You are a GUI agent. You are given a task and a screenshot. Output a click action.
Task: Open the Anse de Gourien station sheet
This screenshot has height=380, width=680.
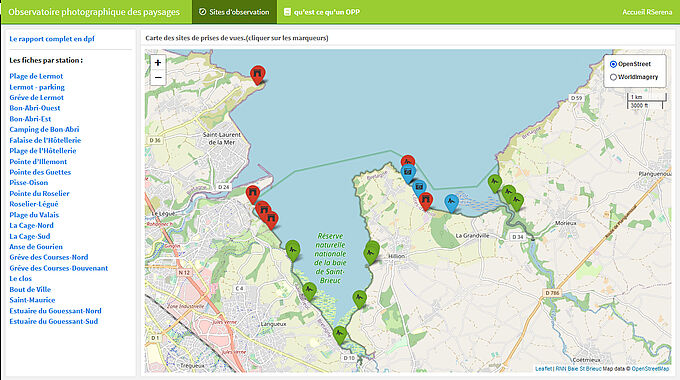(x=36, y=247)
